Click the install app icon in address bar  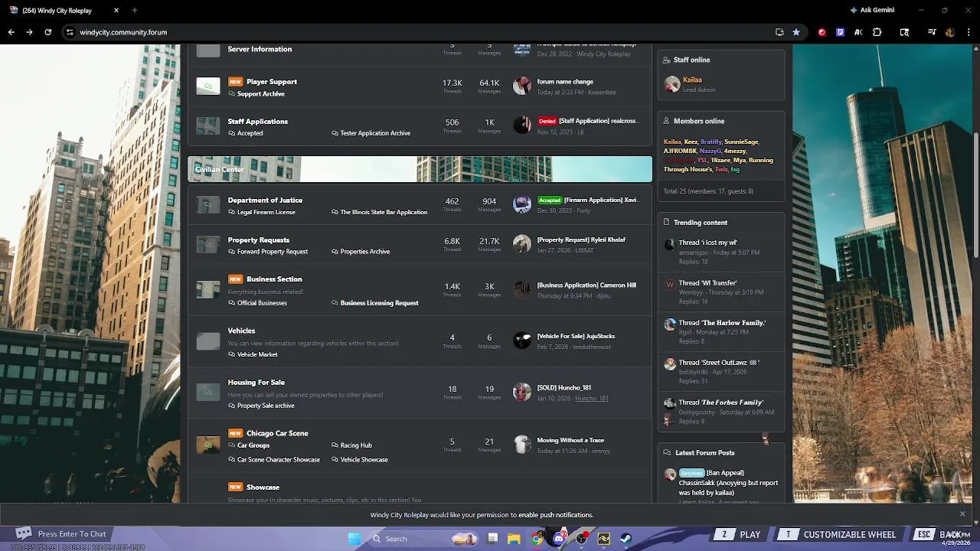779,32
